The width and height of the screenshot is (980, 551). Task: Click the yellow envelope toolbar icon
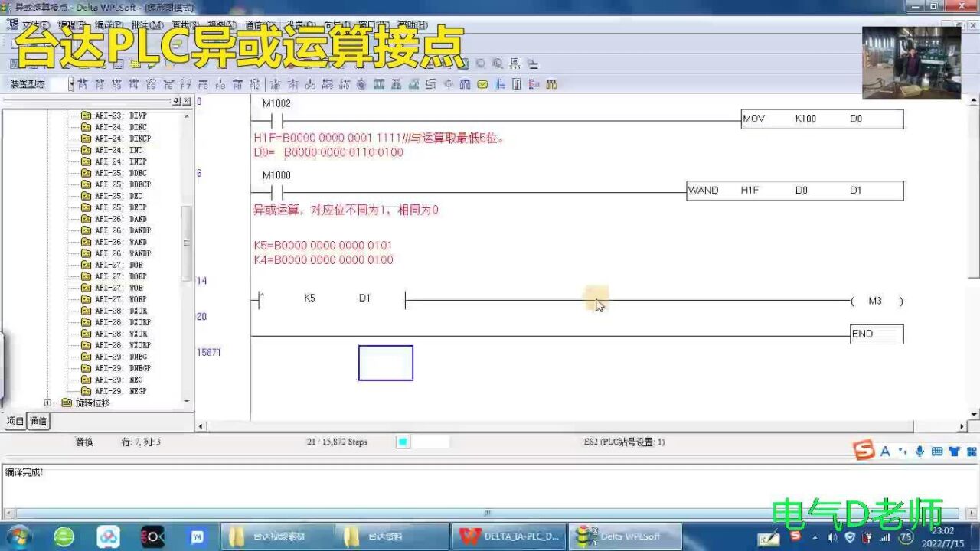[x=482, y=84]
